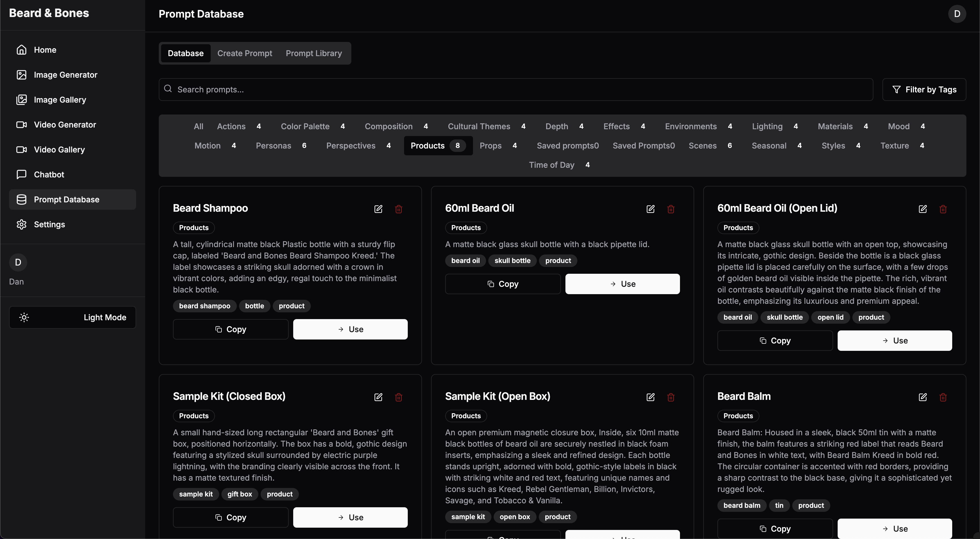Toggle Light Mode
Image resolution: width=980 pixels, height=539 pixels.
pos(72,317)
